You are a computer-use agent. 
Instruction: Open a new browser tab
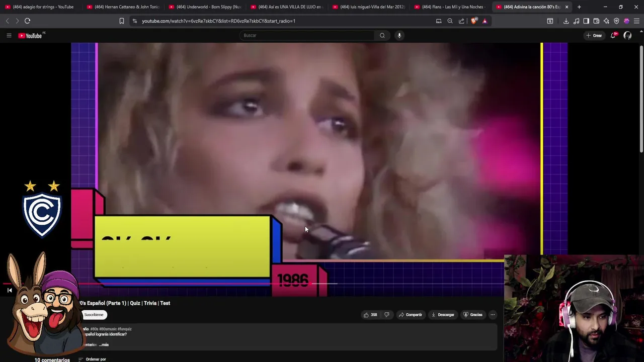(579, 7)
